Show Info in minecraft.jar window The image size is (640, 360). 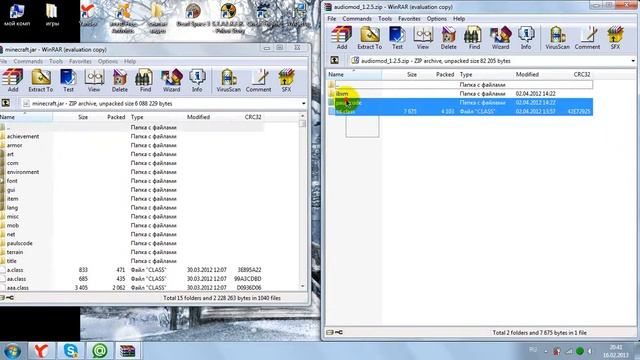pyautogui.click(x=197, y=80)
